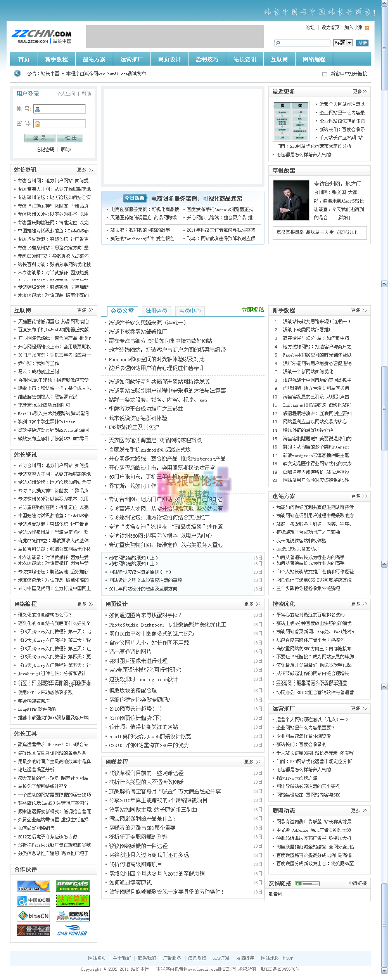The image size is (389, 980).
Task: Open the 论坛 link in the header
Action: click(x=310, y=28)
